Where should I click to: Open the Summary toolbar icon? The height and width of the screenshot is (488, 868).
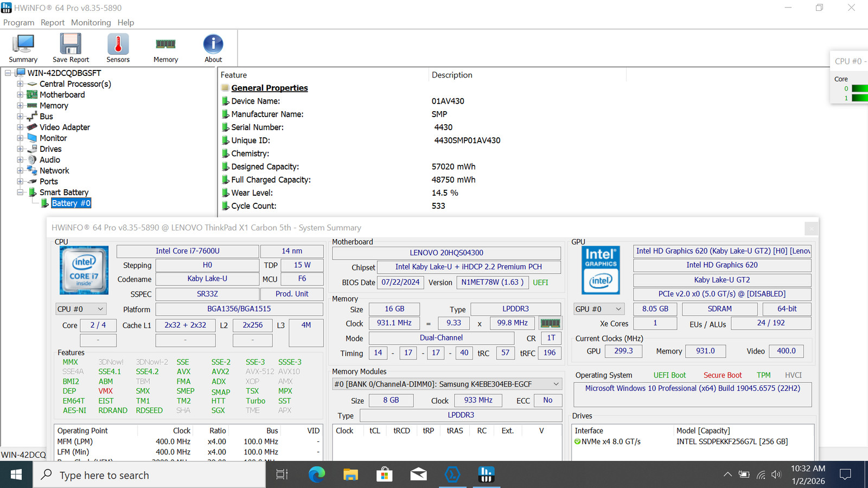click(x=23, y=48)
